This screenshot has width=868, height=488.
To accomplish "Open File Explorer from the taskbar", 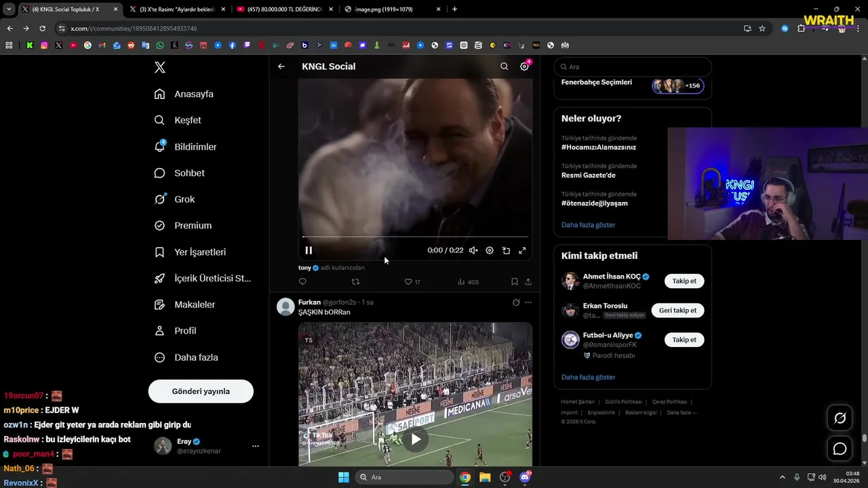I will coord(485,477).
